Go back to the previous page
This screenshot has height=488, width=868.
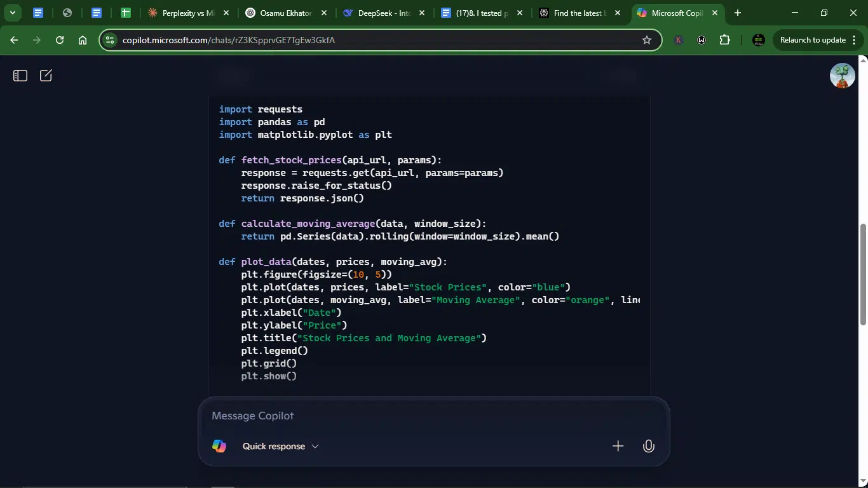pyautogui.click(x=14, y=40)
